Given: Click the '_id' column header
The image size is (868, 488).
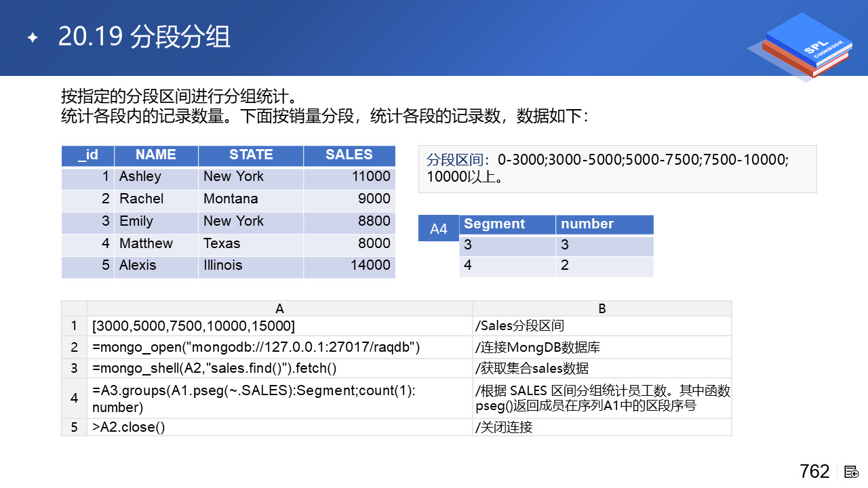Looking at the screenshot, I should pos(88,155).
